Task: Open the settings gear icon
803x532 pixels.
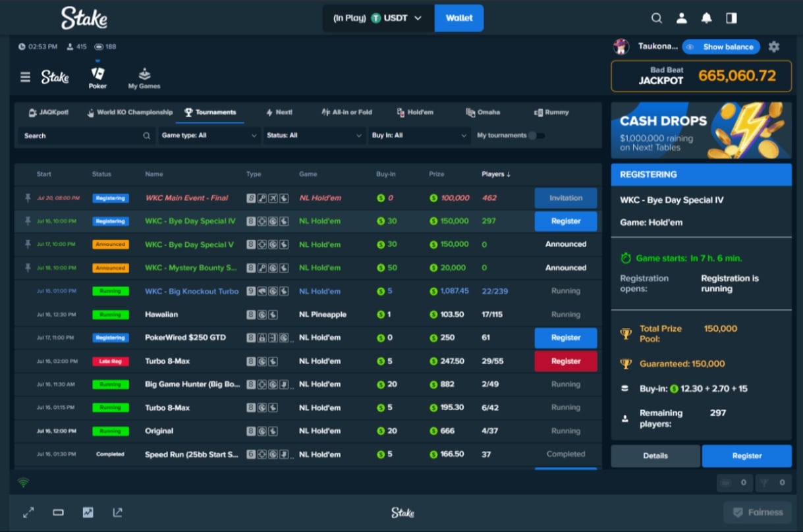Action: [x=774, y=47]
